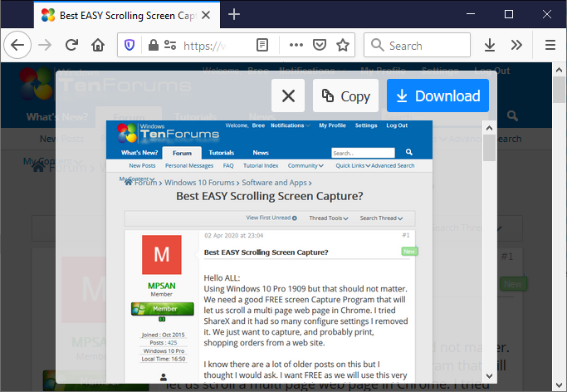Open Personal Messages link
The height and width of the screenshot is (392, 567).
coord(189,165)
